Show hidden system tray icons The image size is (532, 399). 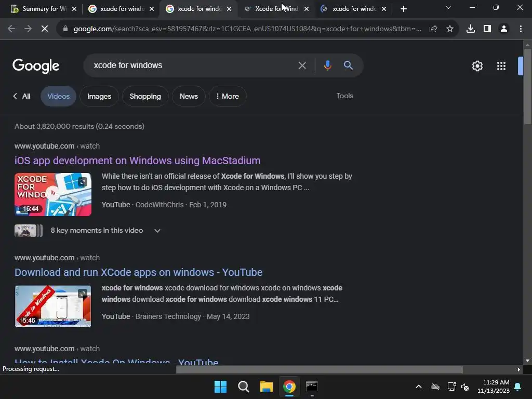click(x=419, y=387)
